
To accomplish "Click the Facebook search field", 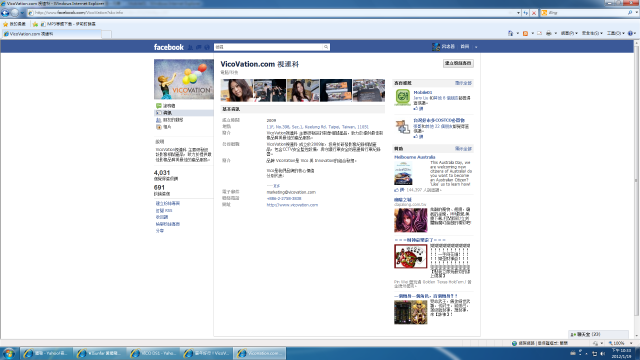I will [269, 47].
